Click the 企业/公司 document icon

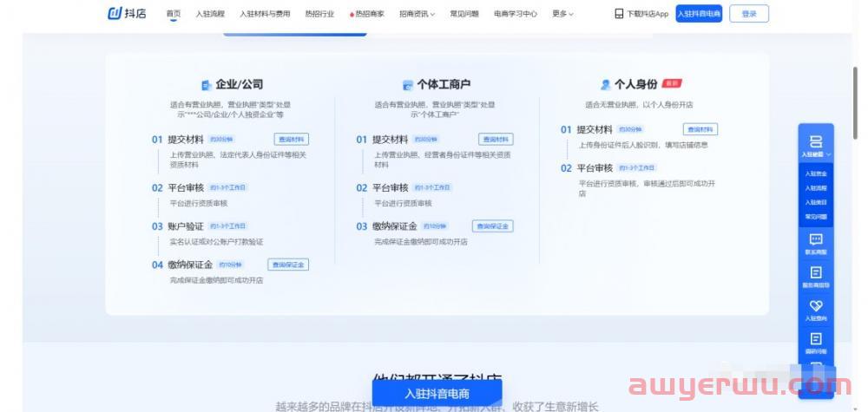click(x=207, y=85)
